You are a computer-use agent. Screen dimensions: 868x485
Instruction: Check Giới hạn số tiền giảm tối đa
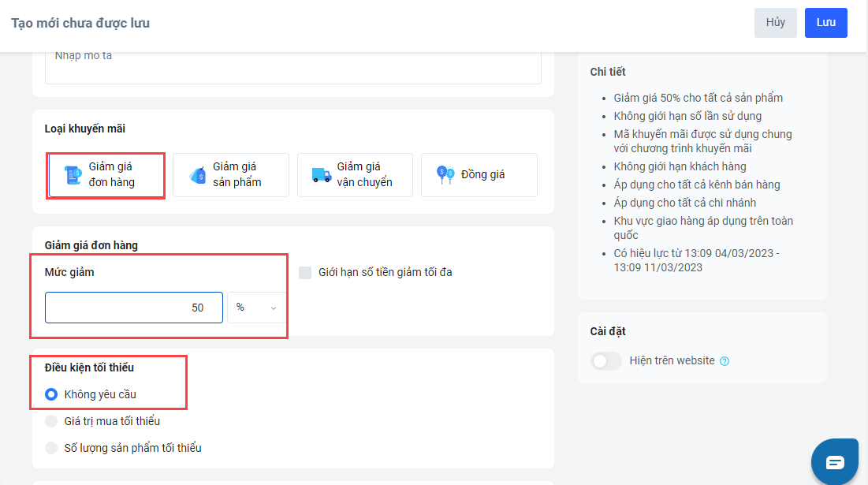coord(305,273)
